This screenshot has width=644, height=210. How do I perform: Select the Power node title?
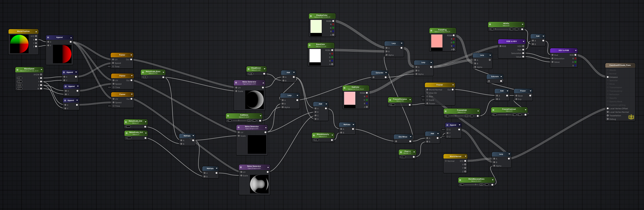click(523, 91)
